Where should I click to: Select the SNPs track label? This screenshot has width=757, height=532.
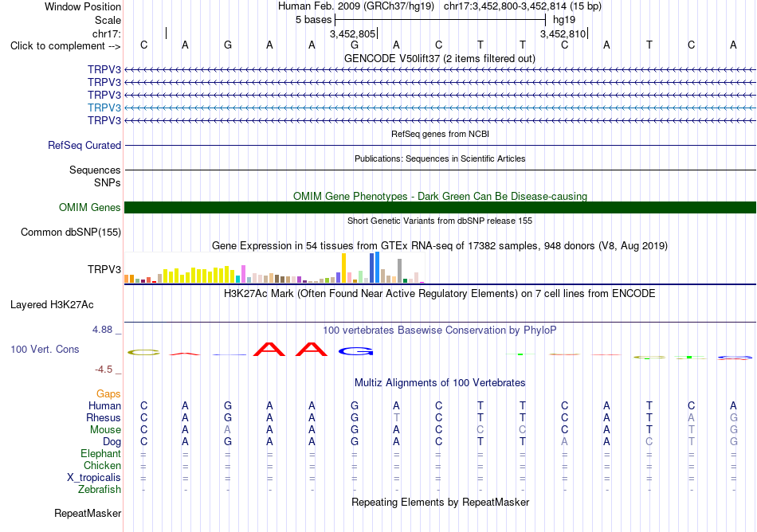coord(108,183)
